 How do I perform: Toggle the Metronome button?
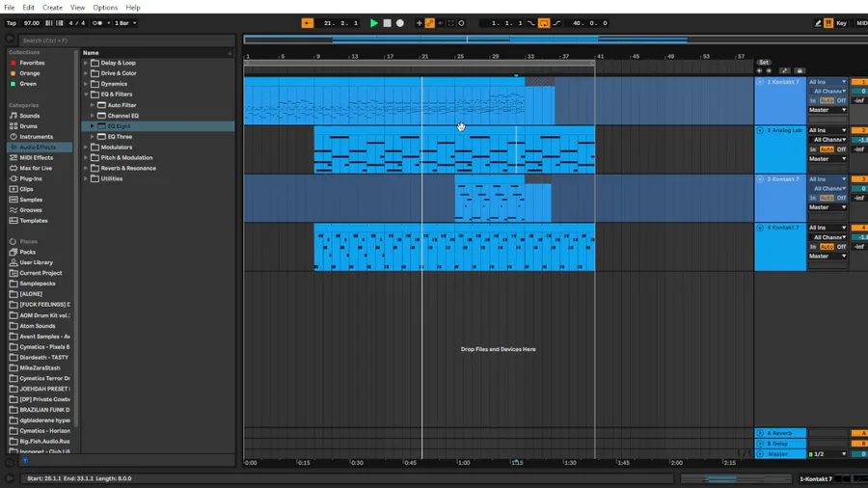pyautogui.click(x=96, y=23)
